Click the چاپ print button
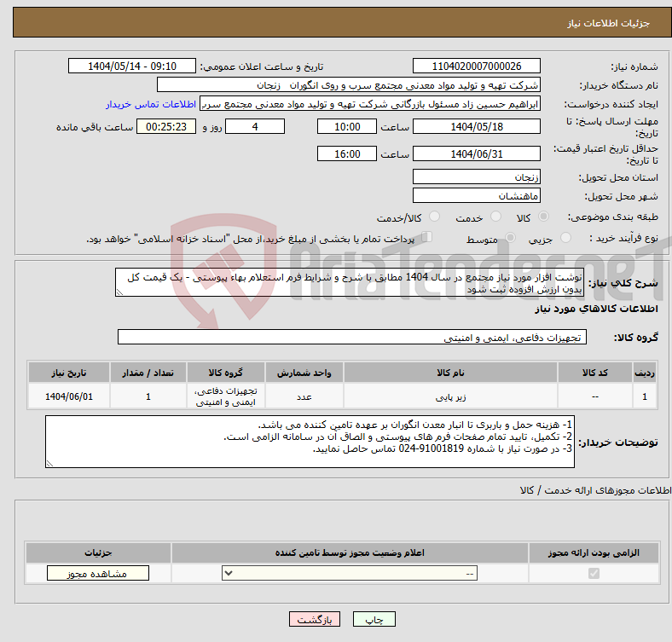The image size is (672, 642). click(374, 619)
